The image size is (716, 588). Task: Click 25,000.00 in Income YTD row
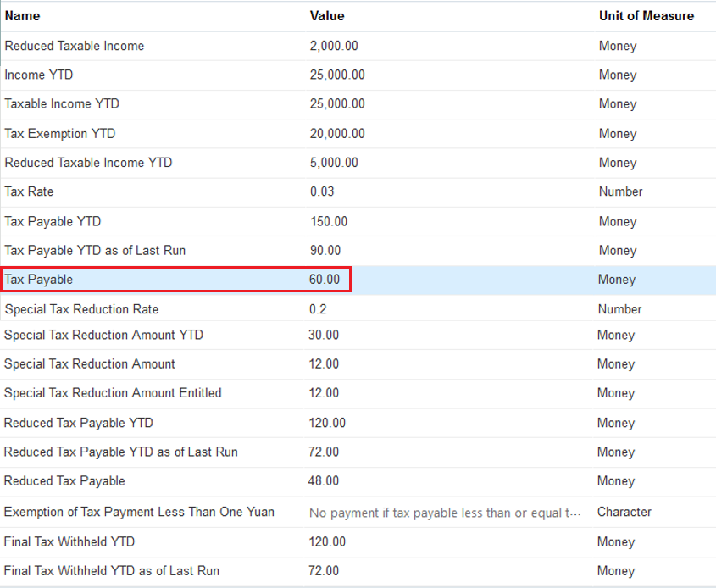pos(337,75)
